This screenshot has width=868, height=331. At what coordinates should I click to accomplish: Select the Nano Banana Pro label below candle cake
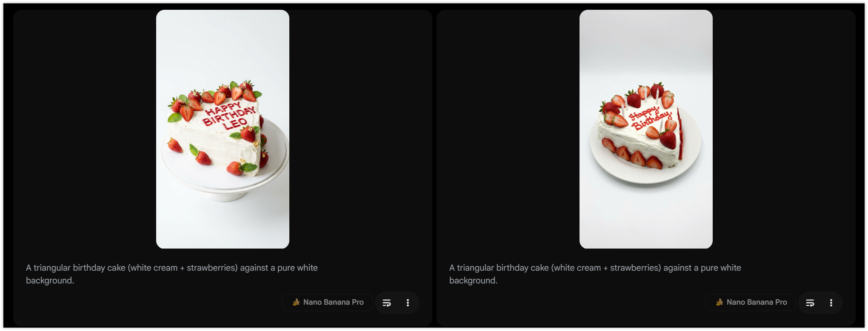point(757,302)
